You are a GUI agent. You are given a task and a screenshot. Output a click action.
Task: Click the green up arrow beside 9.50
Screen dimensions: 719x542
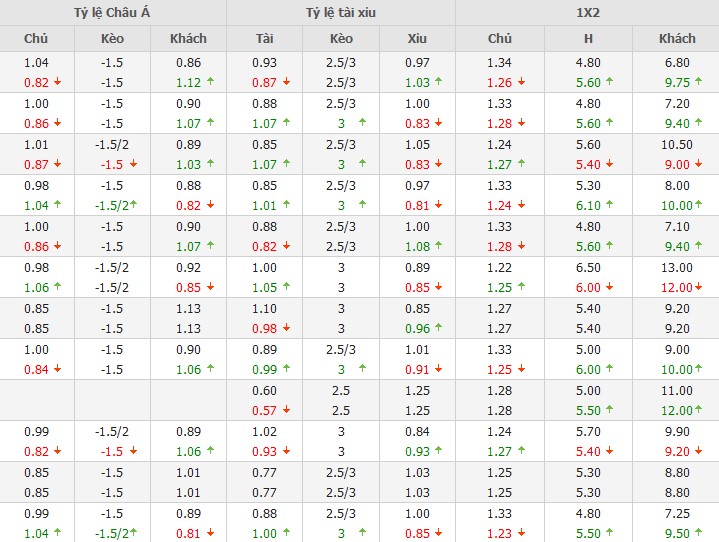(698, 533)
